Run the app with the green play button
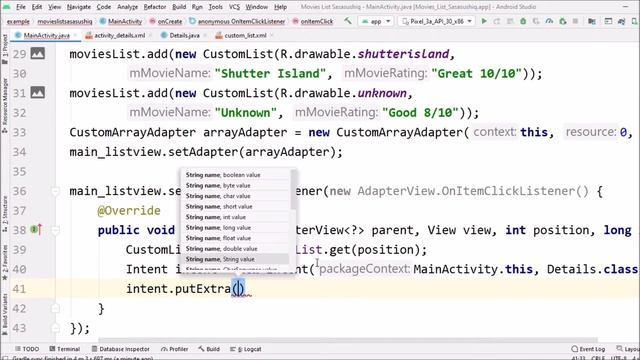Image resolution: width=640 pixels, height=360 pixels. click(484, 21)
